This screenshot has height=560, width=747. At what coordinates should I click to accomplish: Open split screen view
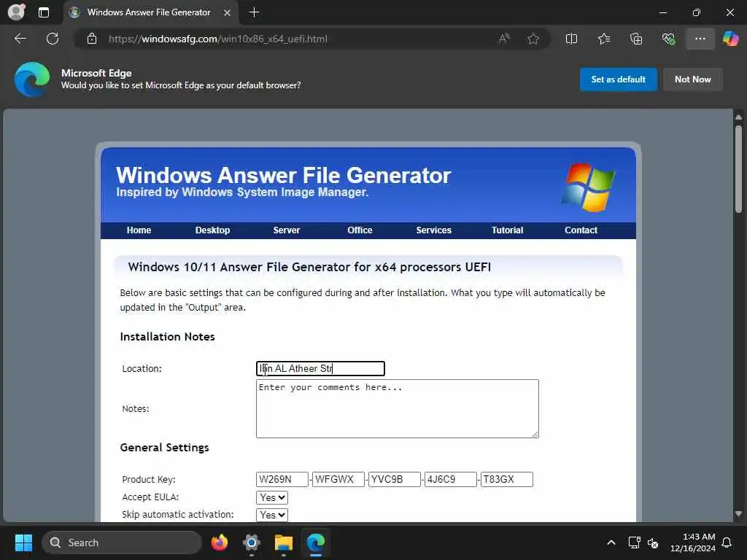tap(571, 39)
